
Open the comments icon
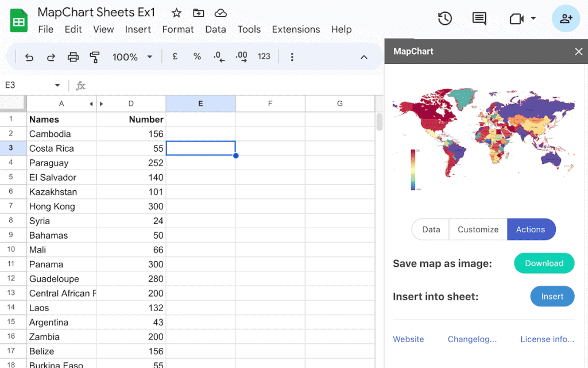pos(479,18)
